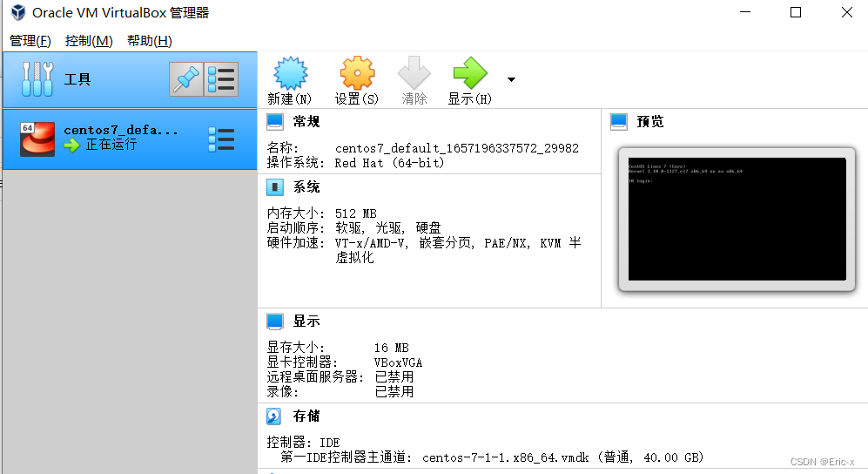Click the 512 MB memory value
The width and height of the screenshot is (868, 474).
[x=355, y=213]
